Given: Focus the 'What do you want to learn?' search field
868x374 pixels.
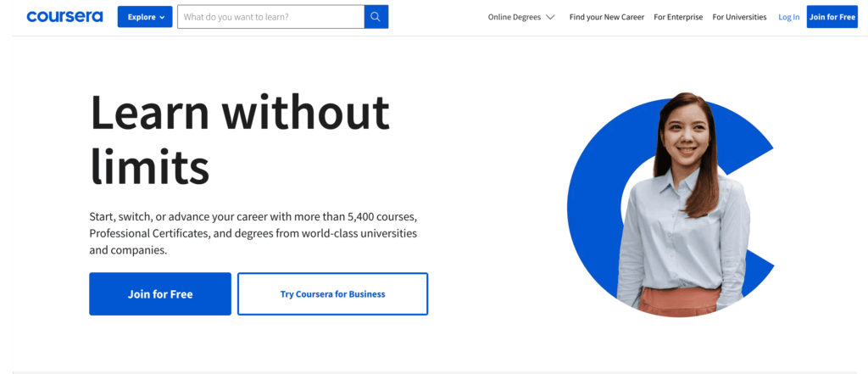Looking at the screenshot, I should pyautogui.click(x=270, y=17).
